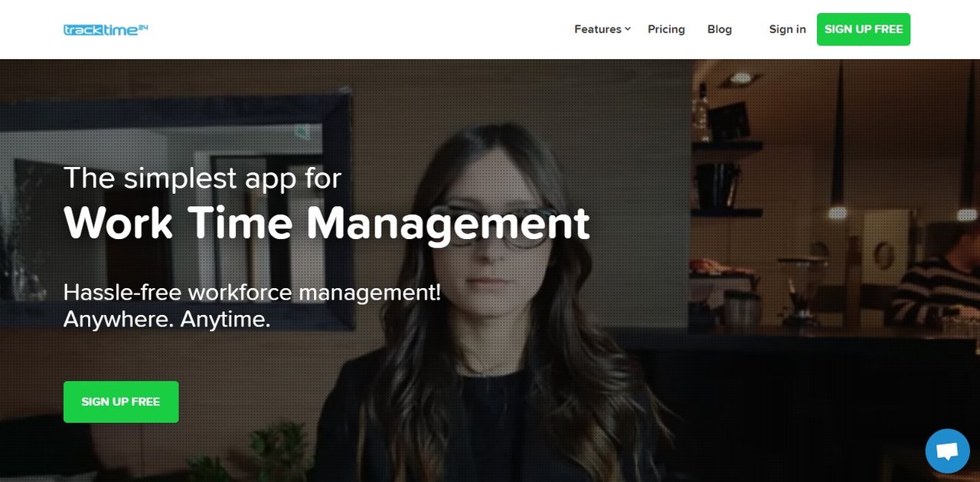Image resolution: width=980 pixels, height=482 pixels.
Task: Open the live chat bubble icon
Action: pyautogui.click(x=947, y=451)
